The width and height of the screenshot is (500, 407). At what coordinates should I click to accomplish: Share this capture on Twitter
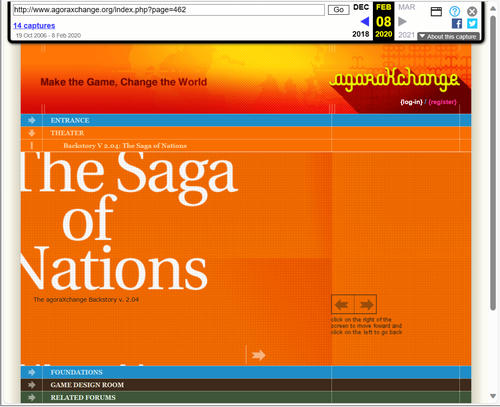(x=472, y=24)
